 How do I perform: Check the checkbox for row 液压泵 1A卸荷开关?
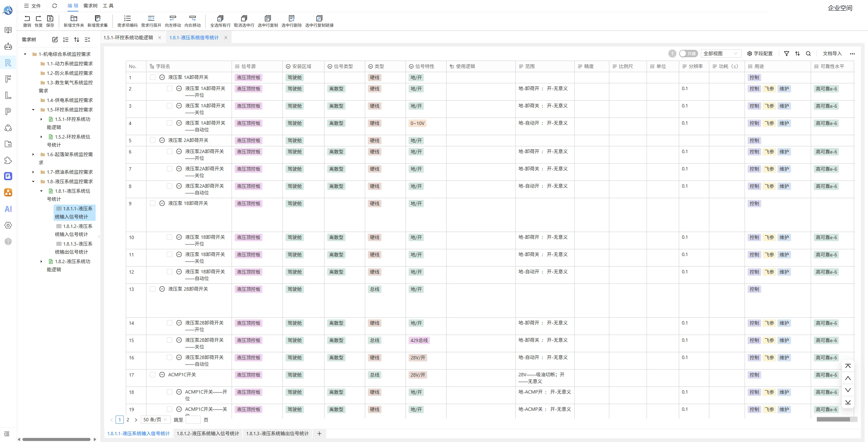(153, 77)
